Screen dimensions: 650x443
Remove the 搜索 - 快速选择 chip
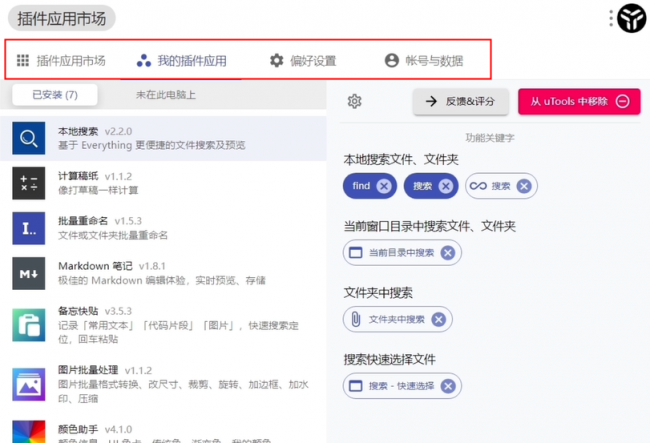point(448,386)
